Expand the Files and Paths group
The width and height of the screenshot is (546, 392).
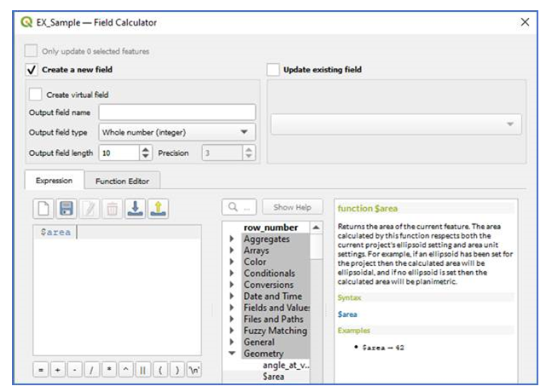pos(232,319)
